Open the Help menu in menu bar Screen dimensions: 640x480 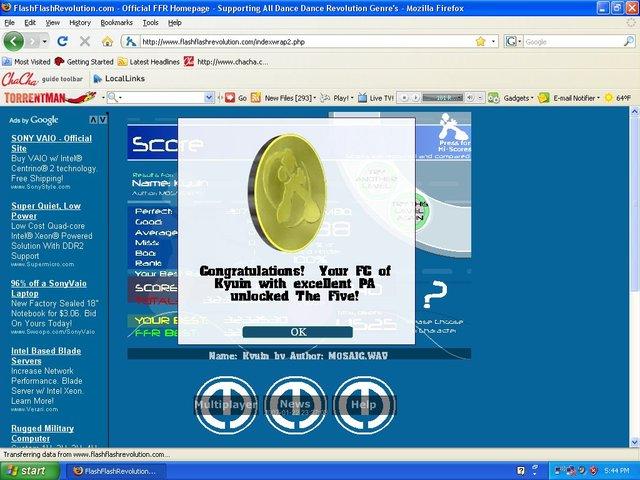click(x=175, y=23)
